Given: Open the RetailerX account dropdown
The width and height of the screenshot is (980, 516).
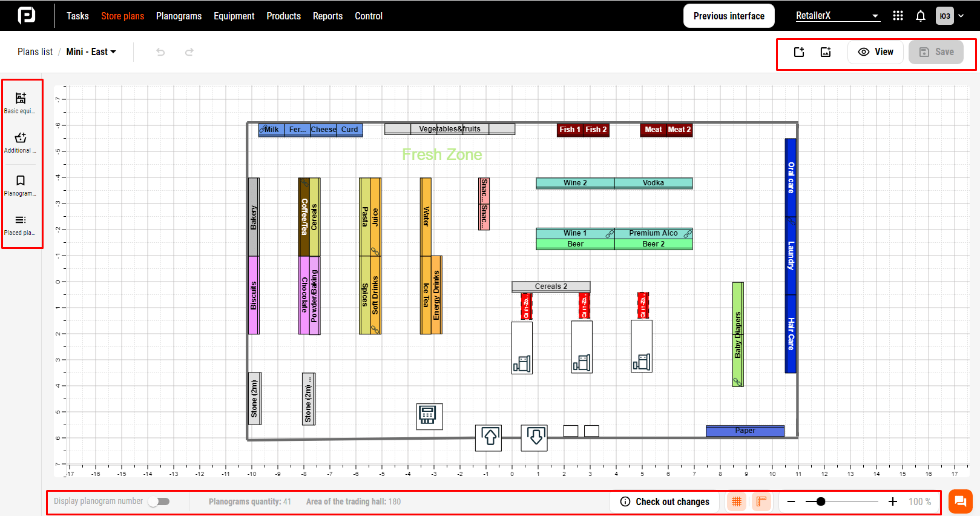Looking at the screenshot, I should click(x=837, y=16).
